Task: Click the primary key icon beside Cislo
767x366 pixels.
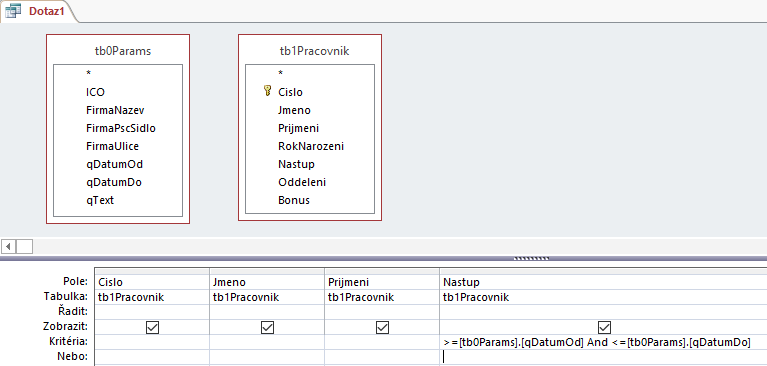Action: (267, 91)
